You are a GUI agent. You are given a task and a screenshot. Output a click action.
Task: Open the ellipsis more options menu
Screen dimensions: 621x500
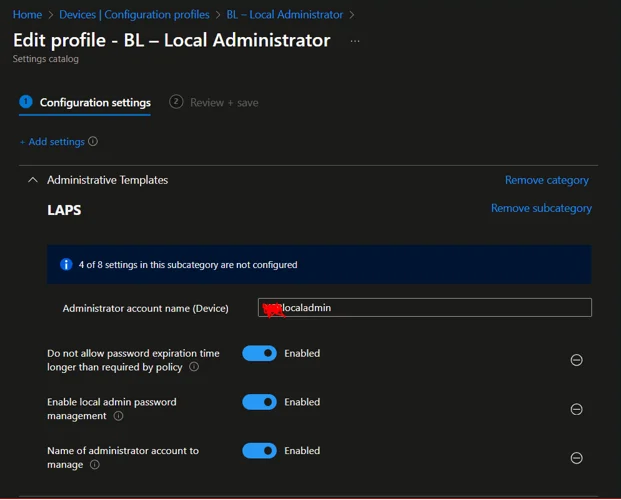[355, 42]
